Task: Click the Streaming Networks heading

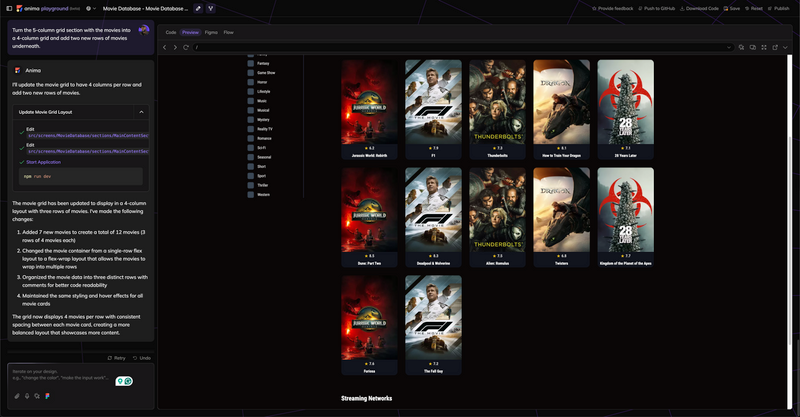Action: (366, 399)
